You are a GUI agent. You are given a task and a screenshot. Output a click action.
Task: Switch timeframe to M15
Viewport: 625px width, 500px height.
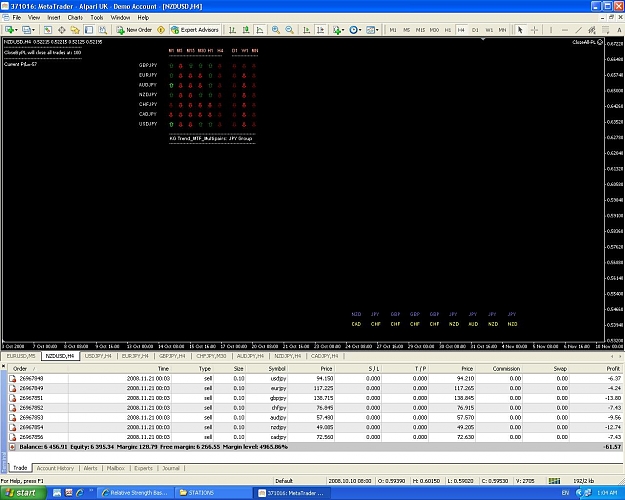click(x=421, y=30)
